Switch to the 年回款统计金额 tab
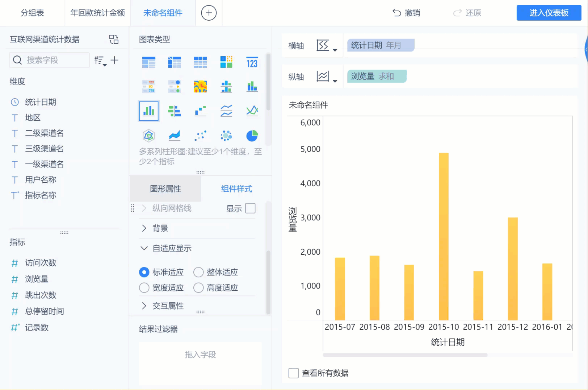588x390 pixels. 97,13
